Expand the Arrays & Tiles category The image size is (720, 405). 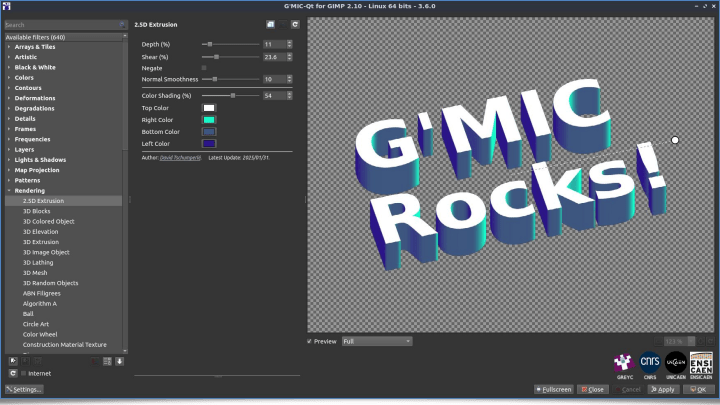(x=9, y=47)
